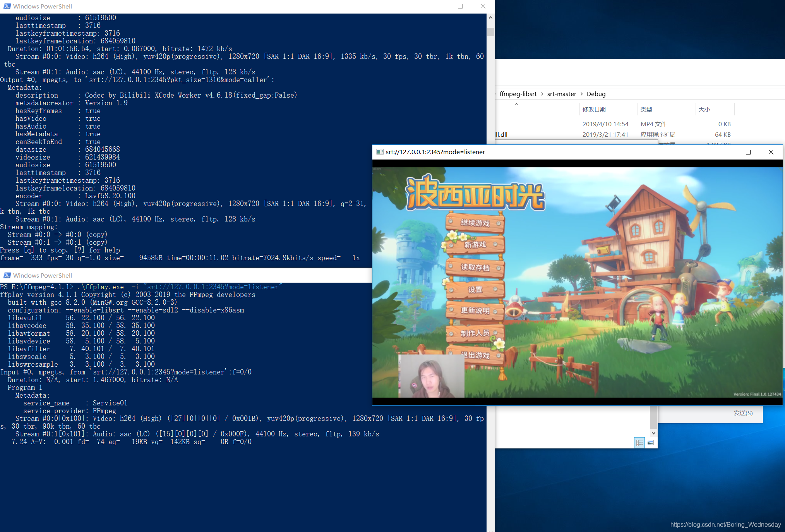The height and width of the screenshot is (532, 785).
Task: Switch Explorer to details view icon
Action: tap(639, 443)
